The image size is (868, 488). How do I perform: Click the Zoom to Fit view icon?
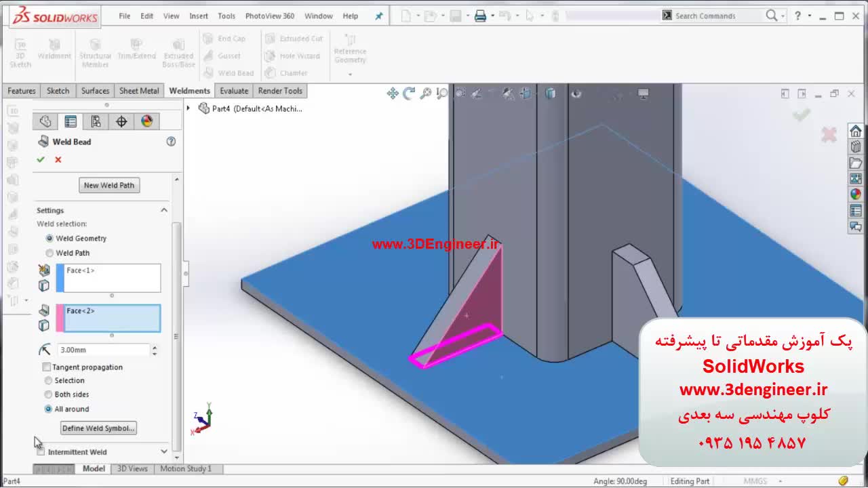point(393,94)
